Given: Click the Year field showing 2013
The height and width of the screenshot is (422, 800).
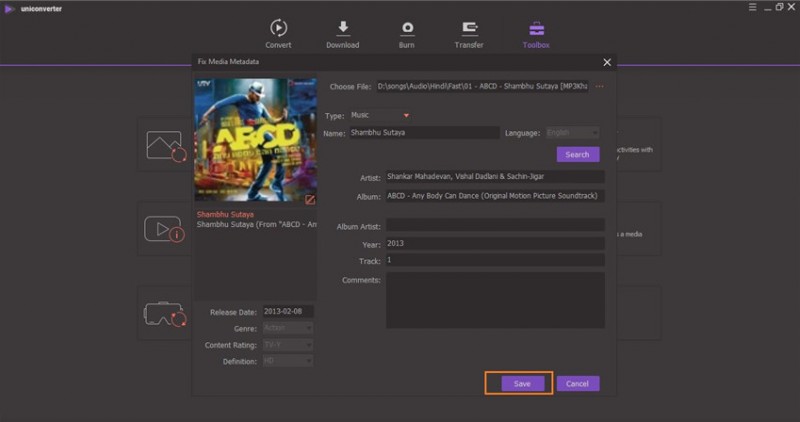Looking at the screenshot, I should click(x=495, y=243).
